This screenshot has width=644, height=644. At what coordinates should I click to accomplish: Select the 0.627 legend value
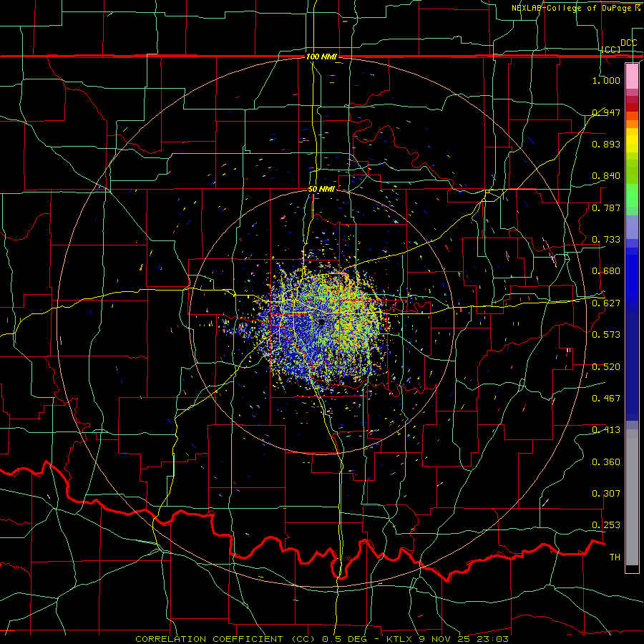[606, 303]
